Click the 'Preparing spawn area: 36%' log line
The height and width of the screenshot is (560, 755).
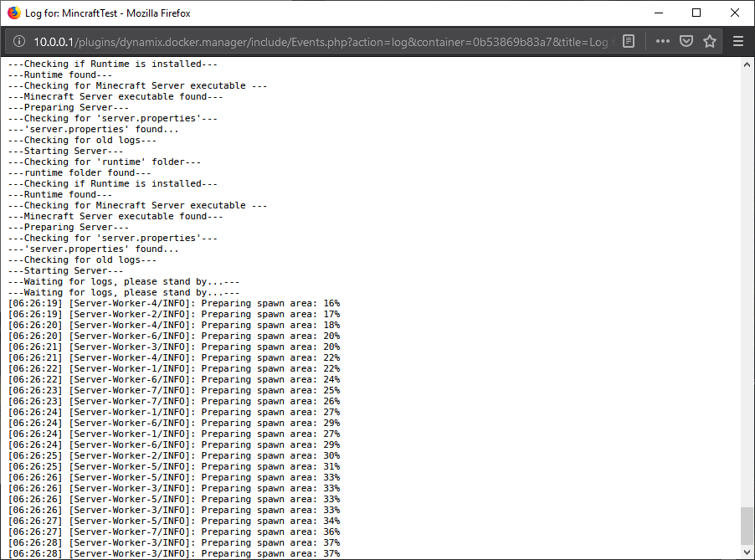click(x=174, y=532)
